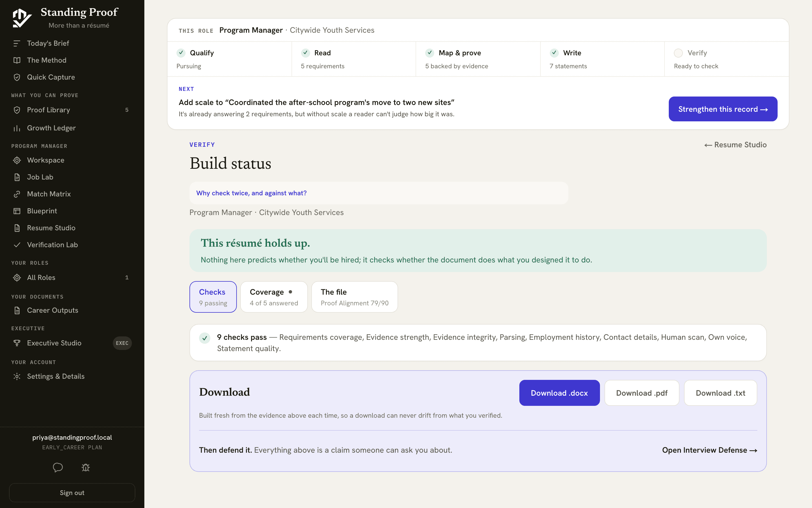812x508 pixels.
Task: Open Career Outputs documents
Action: click(72, 310)
